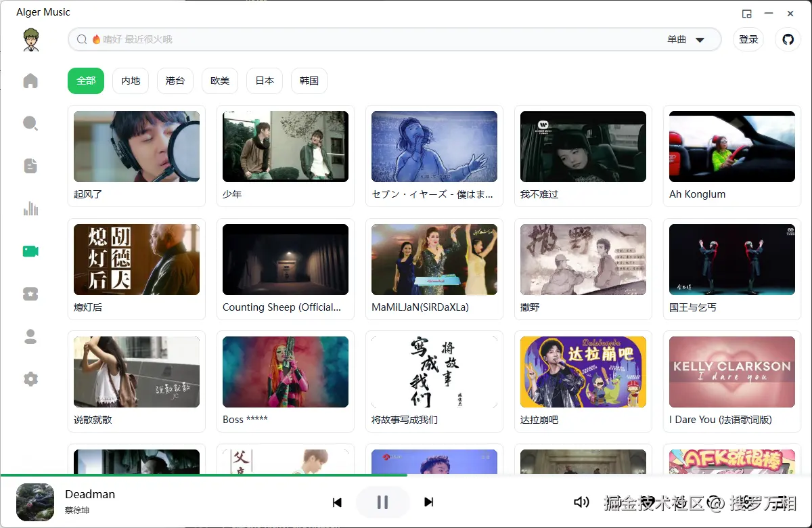Mute via the volume speaker icon
Viewport: 812px width, 528px height.
pyautogui.click(x=581, y=502)
